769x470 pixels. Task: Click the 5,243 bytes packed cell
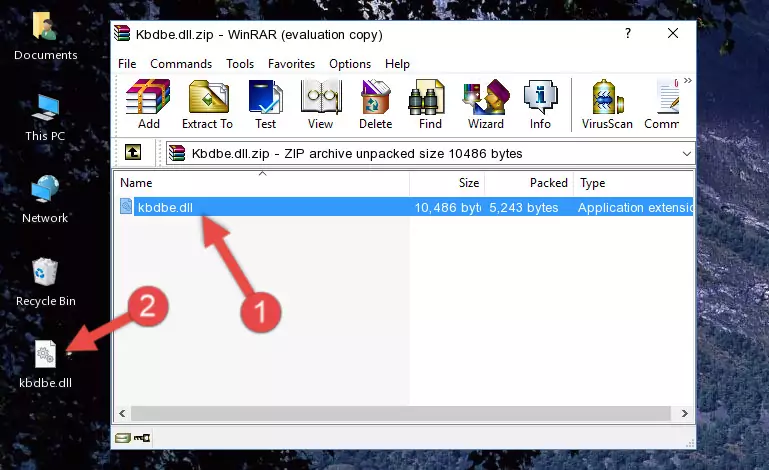point(524,208)
